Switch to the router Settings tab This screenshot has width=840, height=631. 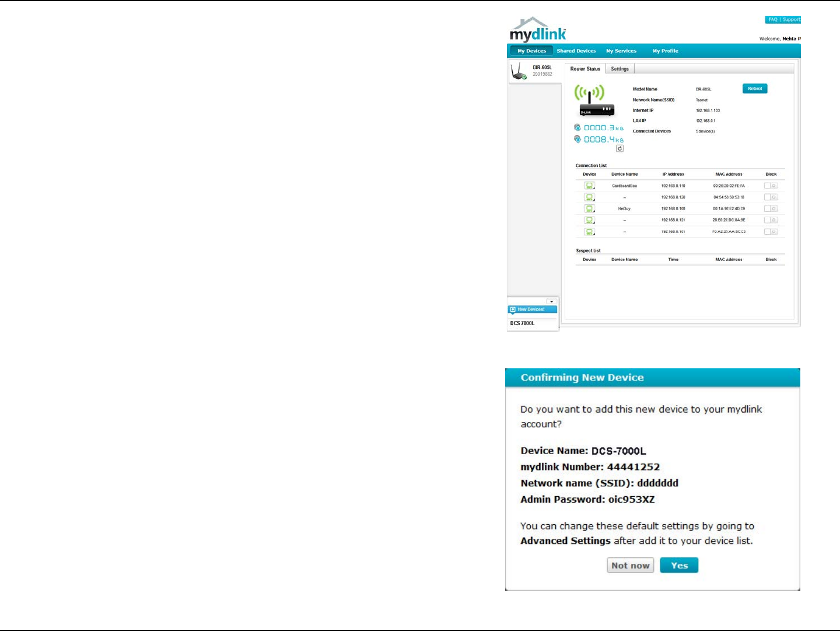pyautogui.click(x=620, y=69)
